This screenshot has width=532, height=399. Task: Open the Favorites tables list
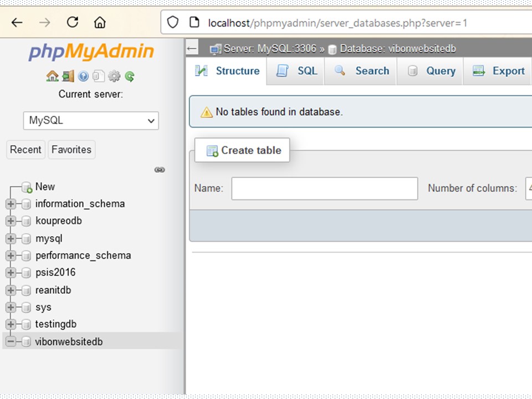[71, 150]
